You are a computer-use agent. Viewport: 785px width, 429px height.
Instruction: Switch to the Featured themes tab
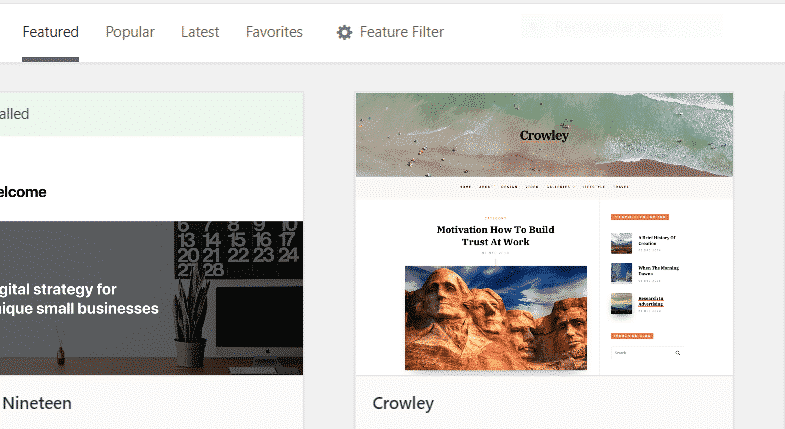point(51,32)
